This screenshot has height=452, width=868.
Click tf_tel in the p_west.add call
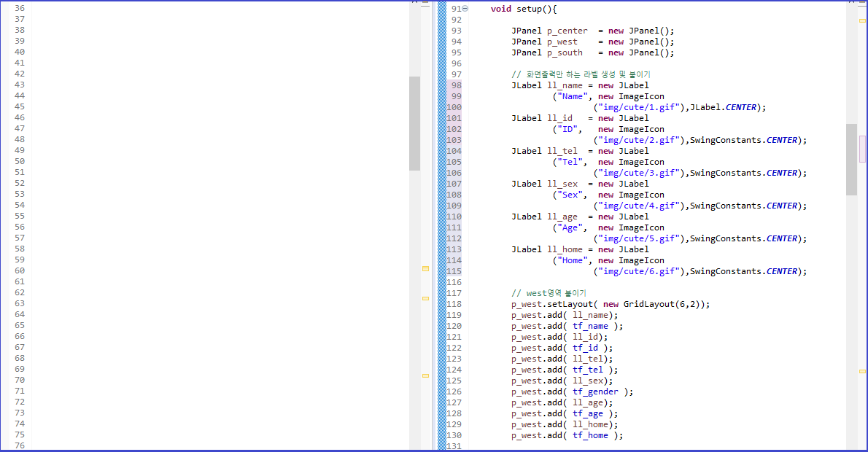tap(588, 370)
